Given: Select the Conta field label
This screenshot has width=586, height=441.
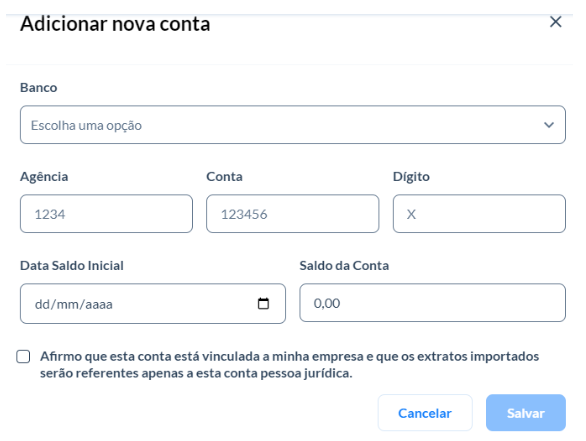Looking at the screenshot, I should point(224,177).
